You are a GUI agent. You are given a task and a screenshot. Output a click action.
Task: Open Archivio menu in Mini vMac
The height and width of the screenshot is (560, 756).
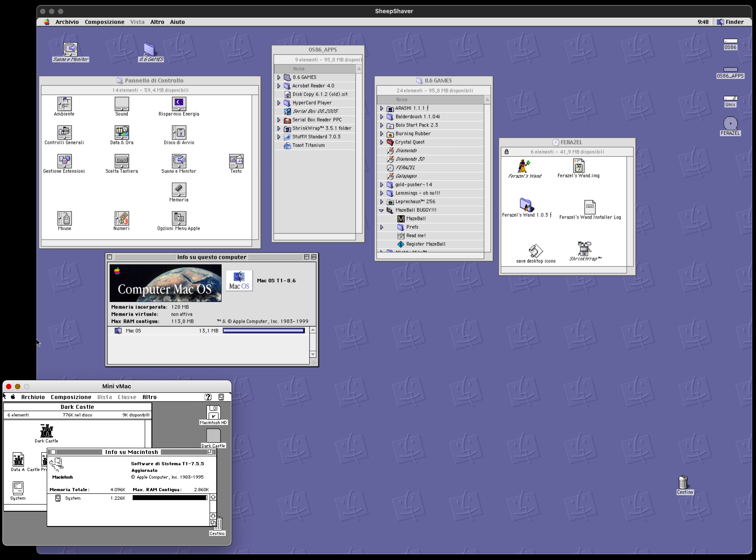(33, 397)
